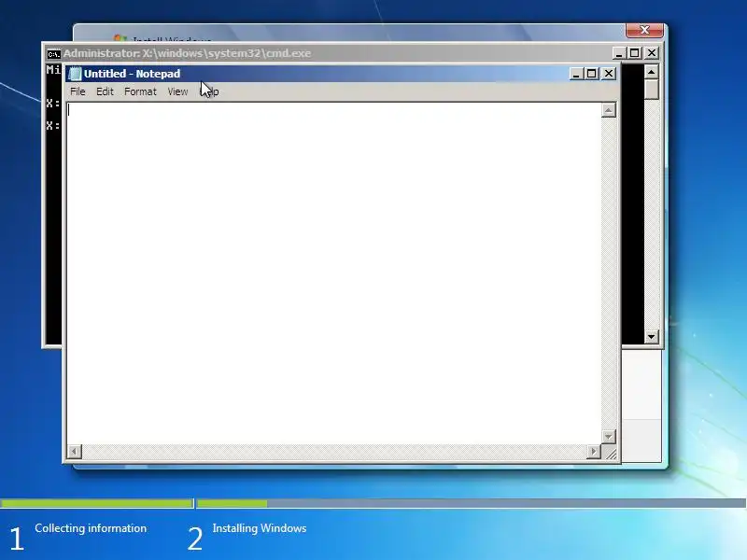Click the cmd.exe Administrator title bar
This screenshot has height=560, width=747.
point(353,53)
